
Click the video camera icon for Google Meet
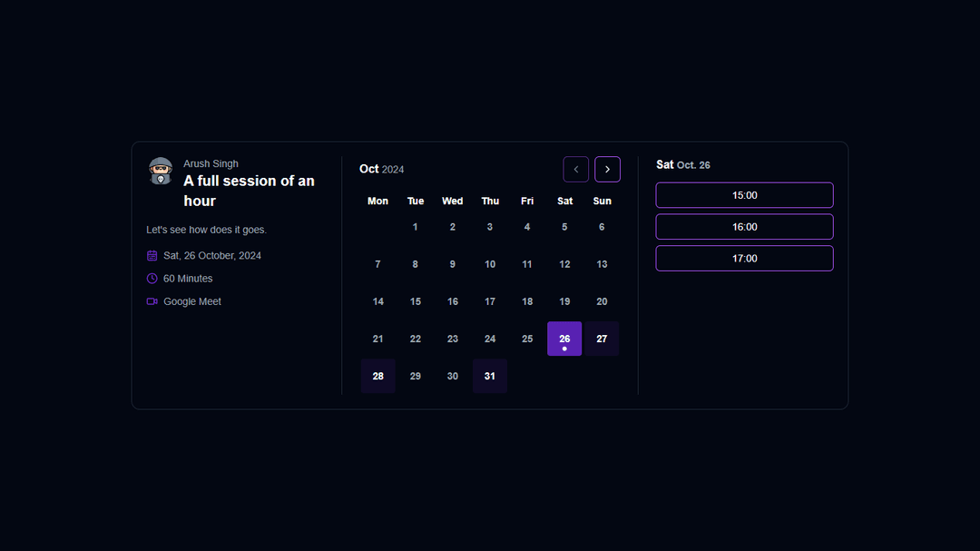(152, 301)
